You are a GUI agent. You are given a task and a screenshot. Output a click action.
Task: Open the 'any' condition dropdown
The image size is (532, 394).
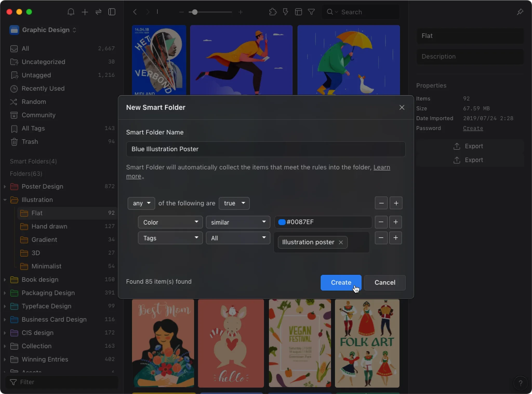point(141,203)
